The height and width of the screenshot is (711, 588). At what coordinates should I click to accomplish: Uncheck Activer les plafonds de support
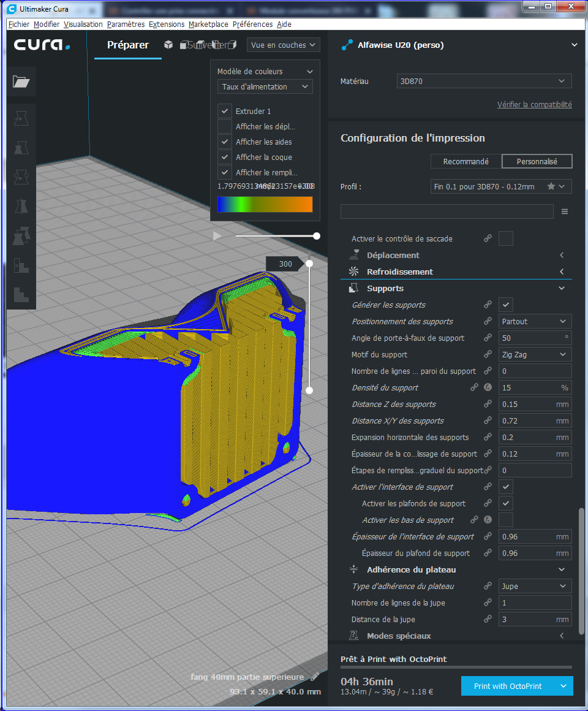click(x=506, y=503)
